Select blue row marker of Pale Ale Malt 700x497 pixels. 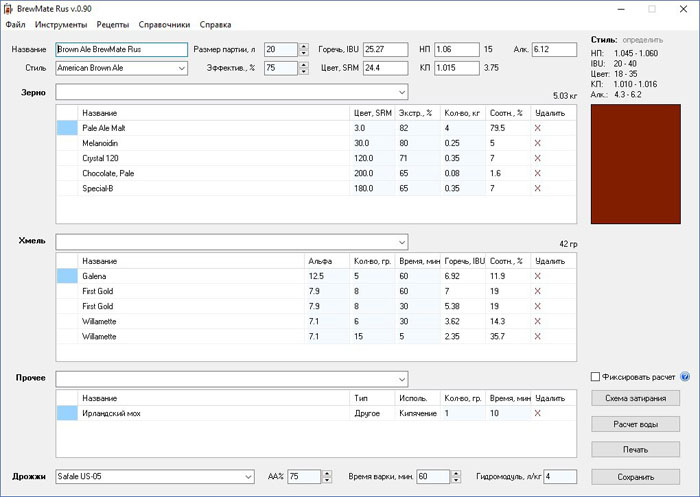point(67,128)
